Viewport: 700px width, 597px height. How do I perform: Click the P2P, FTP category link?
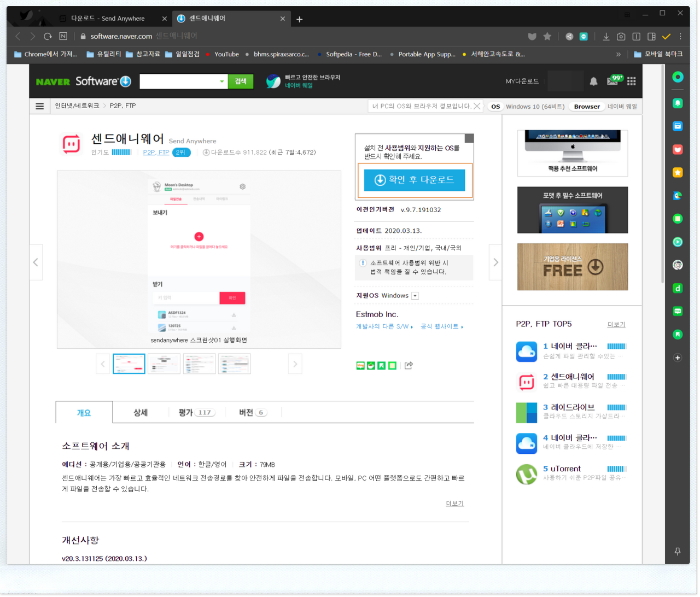[156, 153]
